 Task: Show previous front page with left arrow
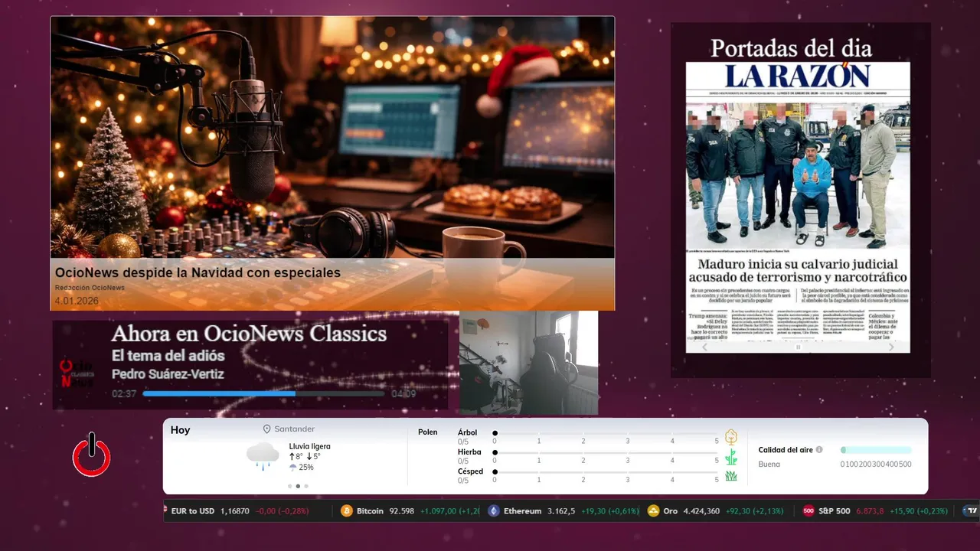click(x=706, y=347)
